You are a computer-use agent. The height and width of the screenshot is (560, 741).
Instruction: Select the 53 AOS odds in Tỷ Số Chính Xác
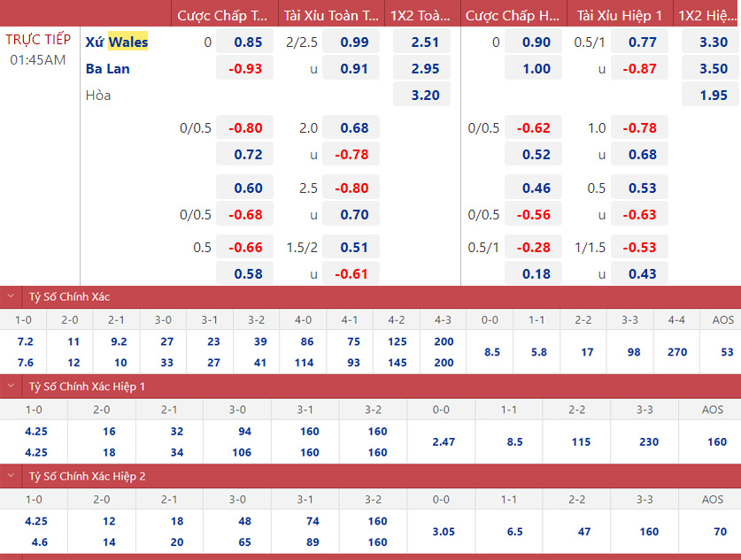[727, 352]
